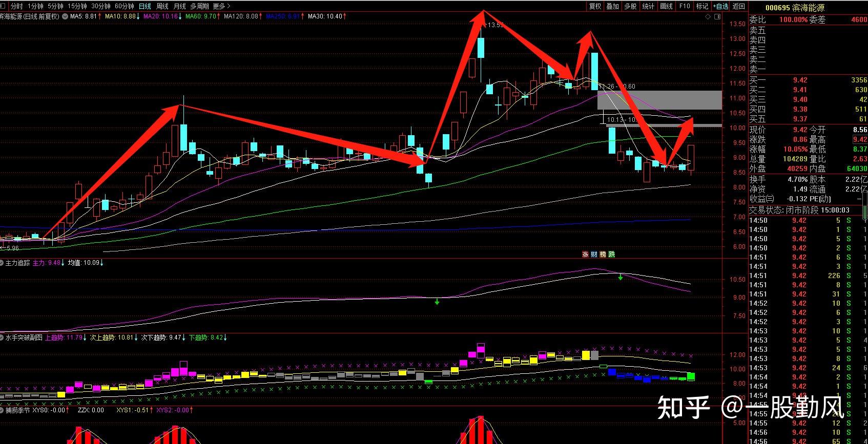The image size is (868, 444).
Task: Click the 跌 info marker below chart
Action: coord(611,254)
